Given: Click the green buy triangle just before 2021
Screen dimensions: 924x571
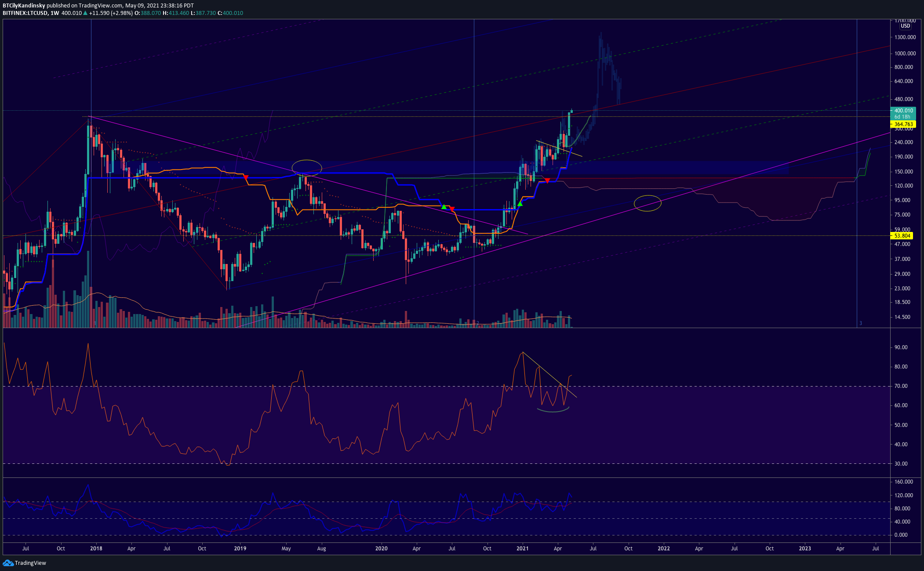Looking at the screenshot, I should (520, 203).
